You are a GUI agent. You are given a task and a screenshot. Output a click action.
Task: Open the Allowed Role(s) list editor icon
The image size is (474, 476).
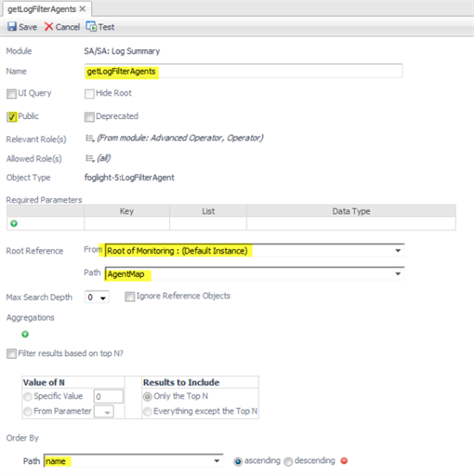[90, 159]
